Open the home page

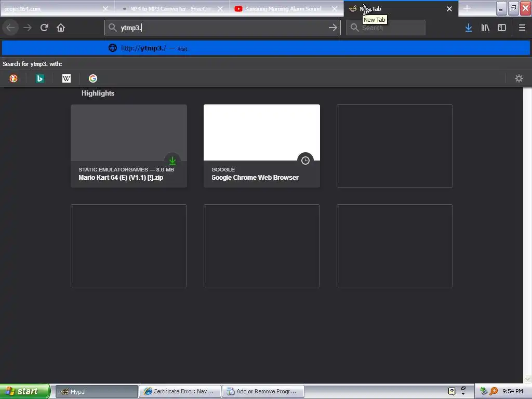(61, 28)
